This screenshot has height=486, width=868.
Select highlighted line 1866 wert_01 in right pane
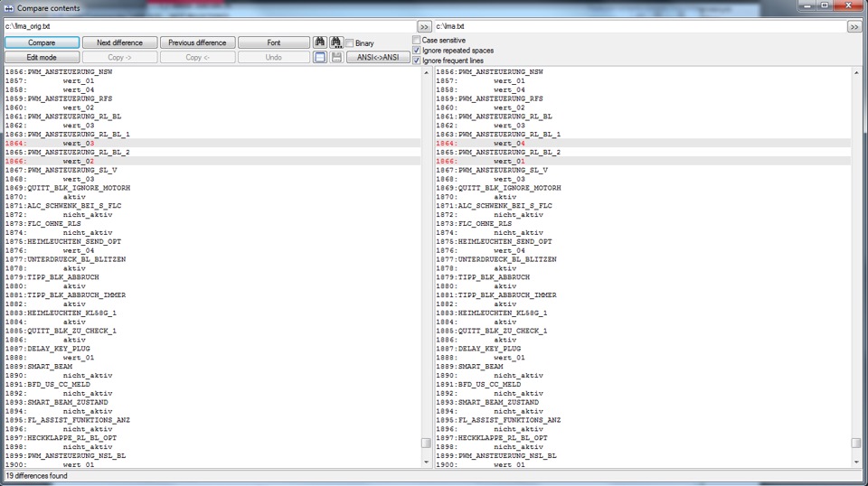643,162
